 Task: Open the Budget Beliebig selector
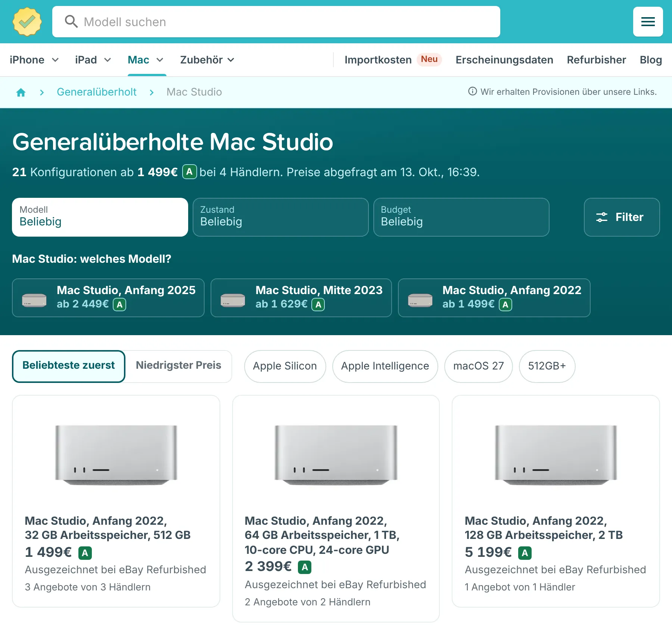(461, 217)
